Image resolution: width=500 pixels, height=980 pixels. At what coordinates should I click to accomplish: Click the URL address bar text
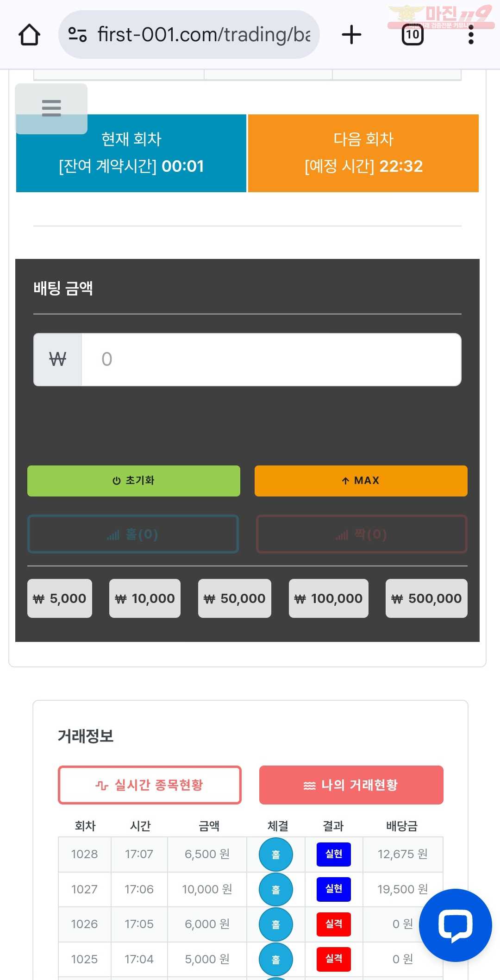click(204, 35)
